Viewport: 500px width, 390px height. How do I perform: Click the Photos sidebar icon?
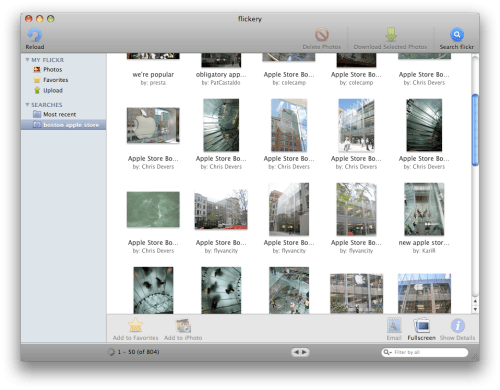tap(37, 69)
